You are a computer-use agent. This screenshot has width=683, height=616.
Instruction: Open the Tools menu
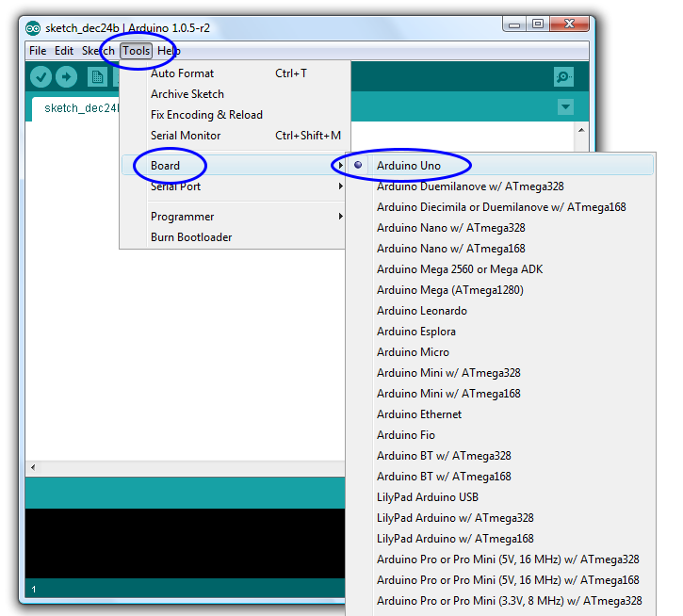[137, 51]
